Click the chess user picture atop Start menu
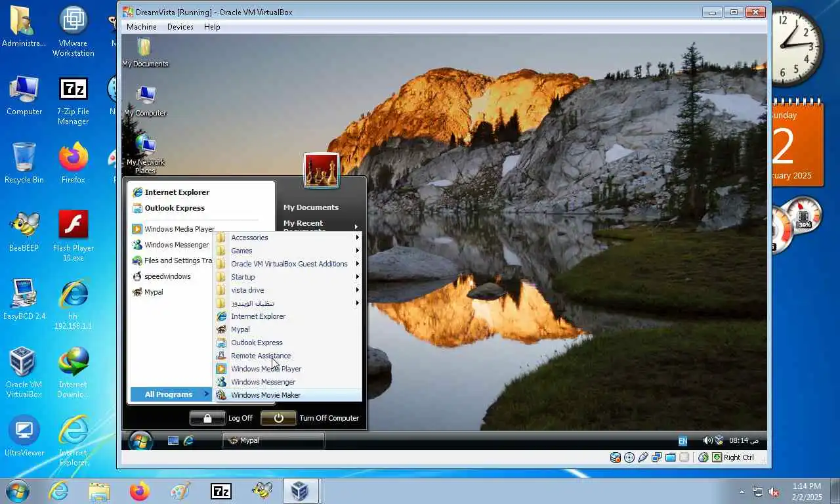 322,171
